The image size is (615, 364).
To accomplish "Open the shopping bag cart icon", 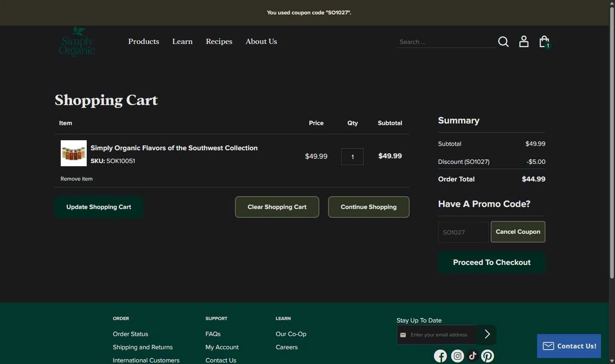I will (x=544, y=42).
